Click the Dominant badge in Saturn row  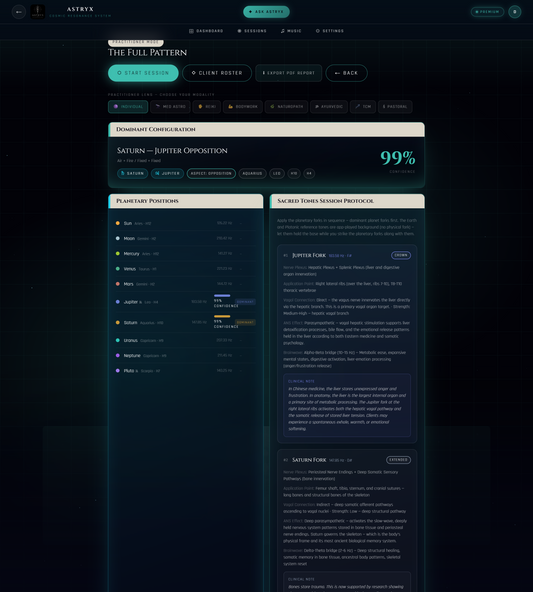pos(245,322)
